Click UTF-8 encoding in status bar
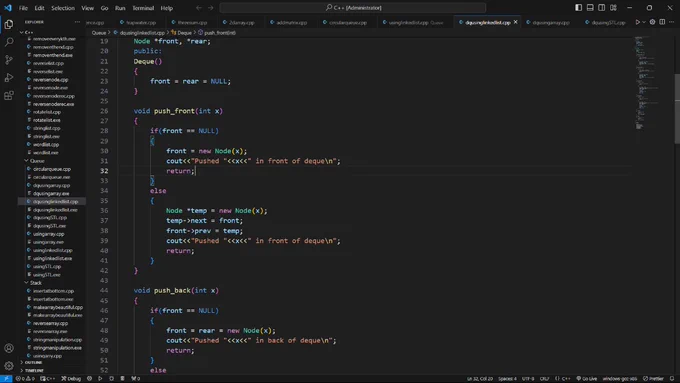Viewport: 680px width, 383px height. [x=528, y=379]
